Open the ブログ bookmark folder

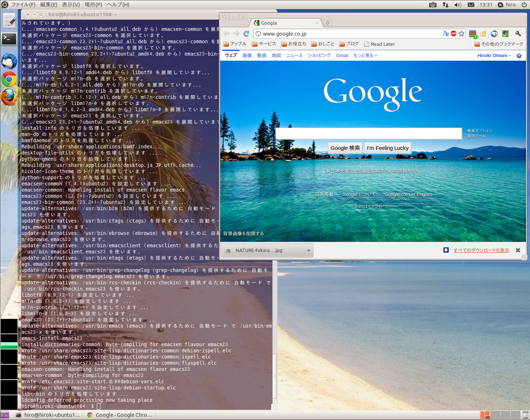349,44
